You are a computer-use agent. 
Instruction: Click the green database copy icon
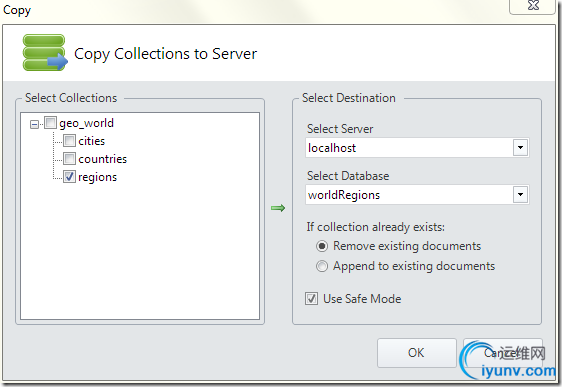point(45,53)
